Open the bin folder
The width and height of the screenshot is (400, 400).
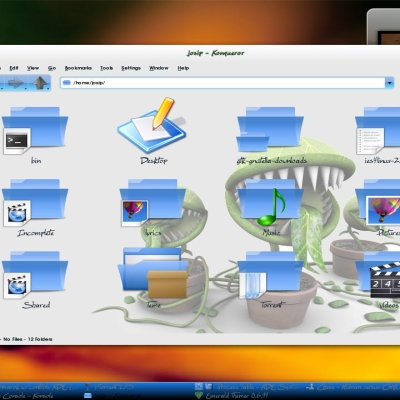pos(35,131)
